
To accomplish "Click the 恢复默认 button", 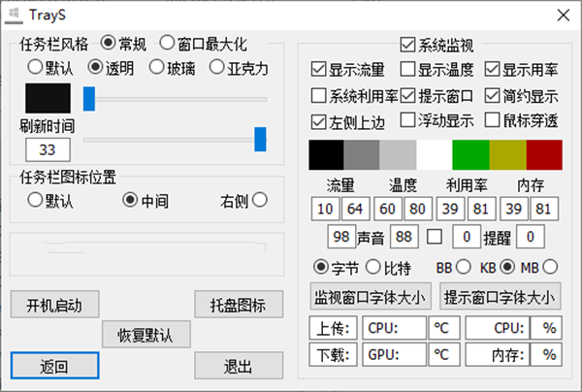I will pos(146,335).
